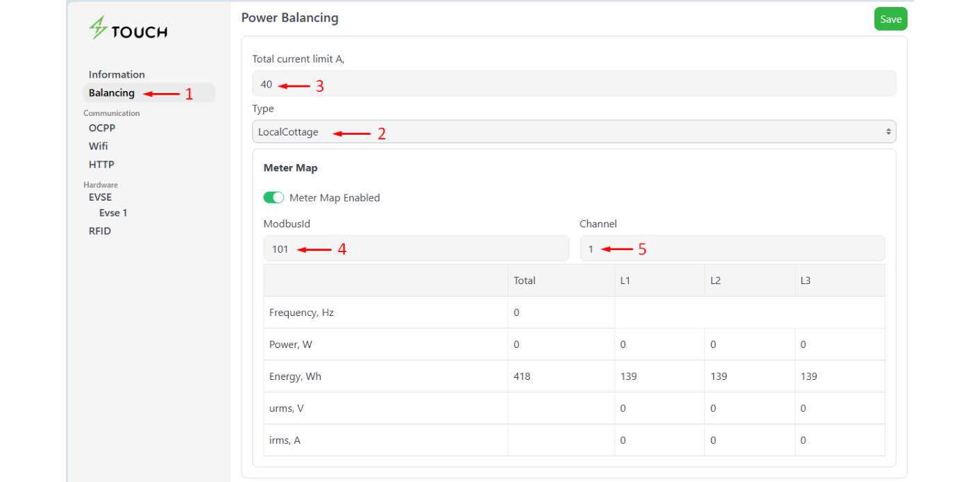This screenshot has width=980, height=482.
Task: Click into the ModbusId input field
Action: pos(416,249)
